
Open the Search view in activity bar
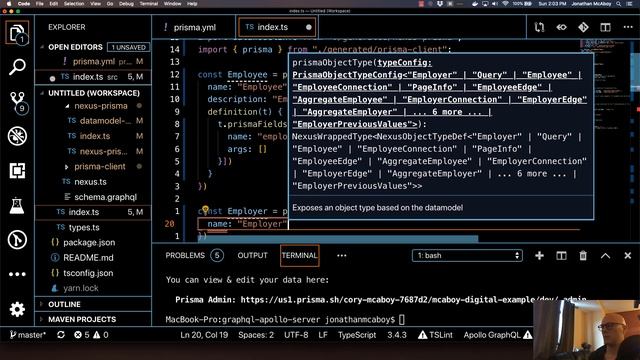[x=17, y=67]
